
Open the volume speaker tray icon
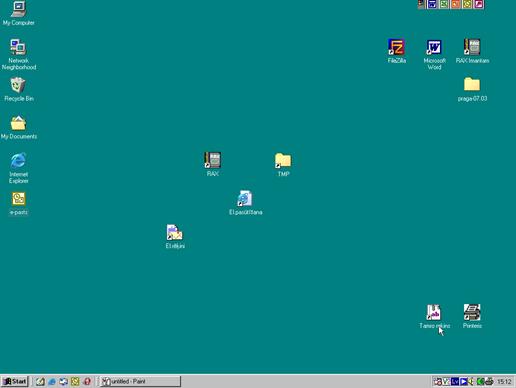[471, 382]
